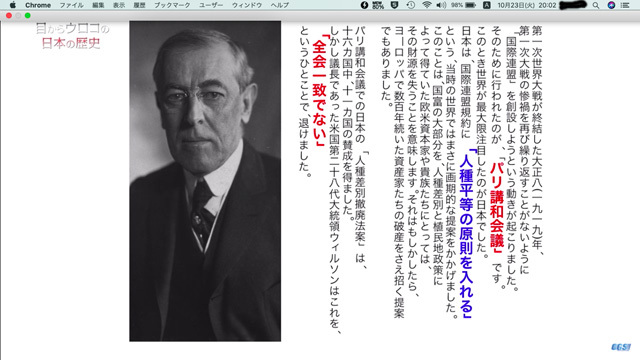Open the Chrome application menu
Screen dimensions: 640x360
38,5
